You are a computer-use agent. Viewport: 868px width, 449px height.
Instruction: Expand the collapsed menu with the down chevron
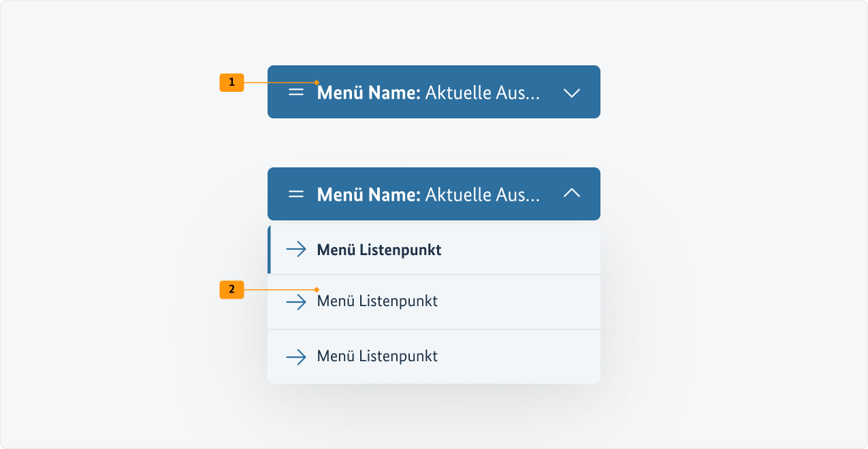click(x=572, y=93)
